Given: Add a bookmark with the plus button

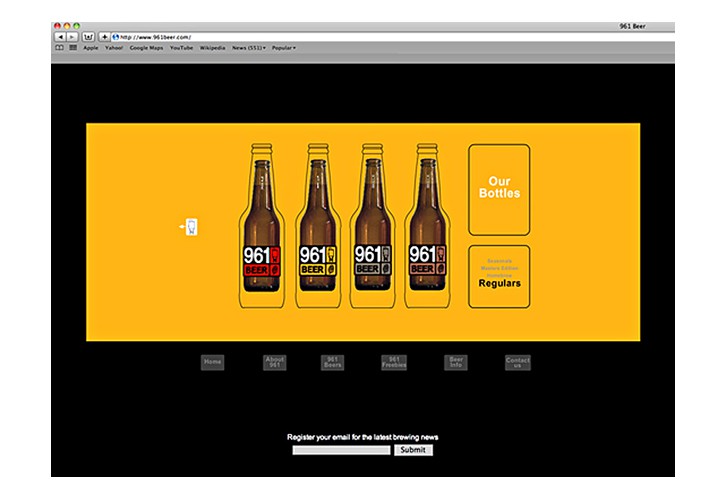Looking at the screenshot, I should (x=105, y=37).
